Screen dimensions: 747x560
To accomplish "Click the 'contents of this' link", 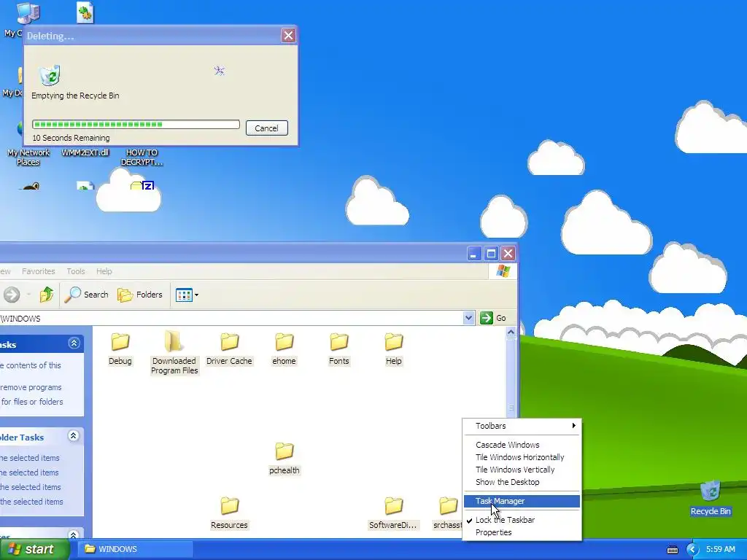I will 31,365.
